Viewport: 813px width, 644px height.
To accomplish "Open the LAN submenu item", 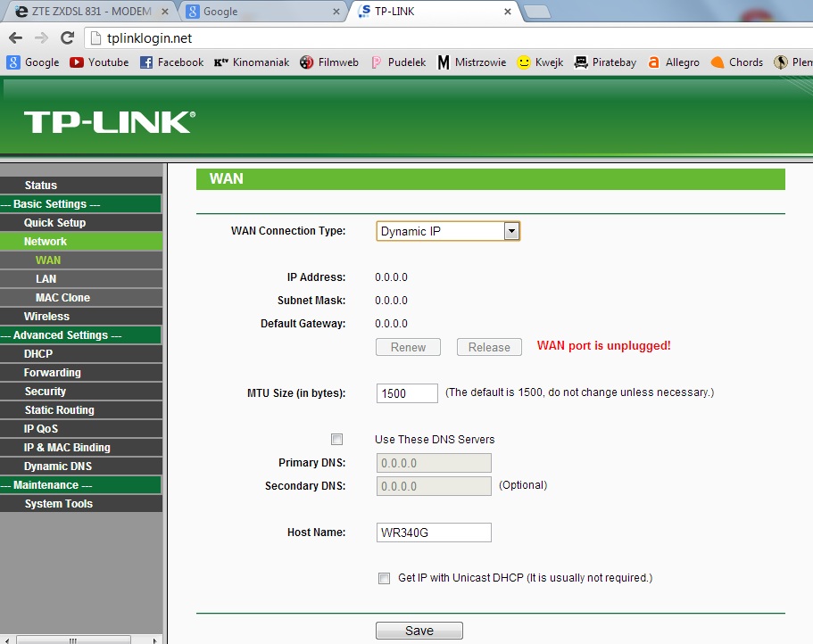I will coord(81,278).
